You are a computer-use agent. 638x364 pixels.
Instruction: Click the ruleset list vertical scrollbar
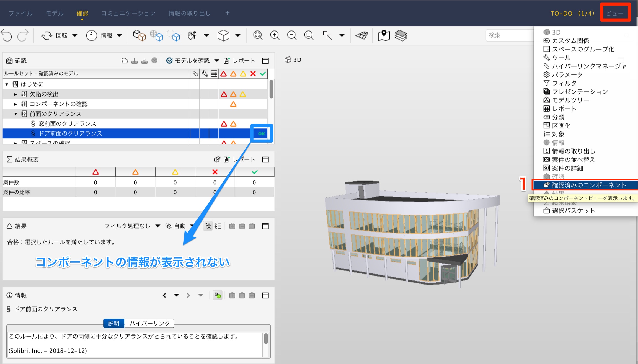[x=271, y=89]
